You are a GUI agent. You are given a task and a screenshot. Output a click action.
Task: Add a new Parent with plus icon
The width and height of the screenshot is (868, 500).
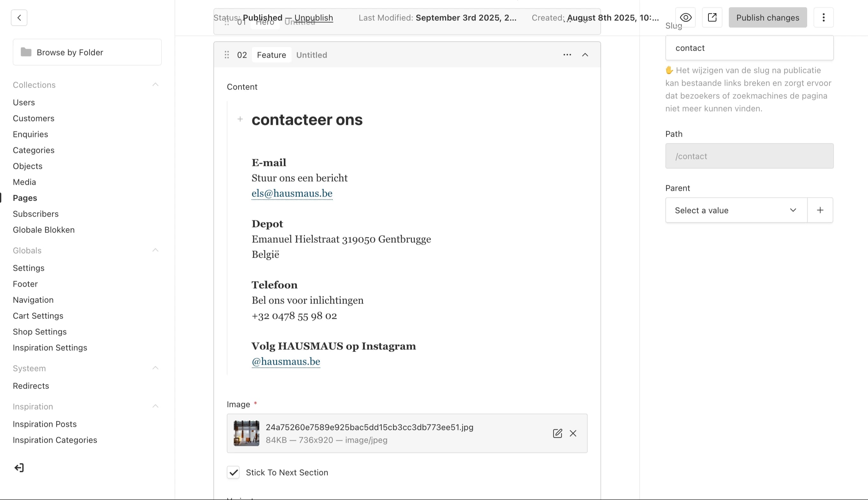pyautogui.click(x=820, y=210)
